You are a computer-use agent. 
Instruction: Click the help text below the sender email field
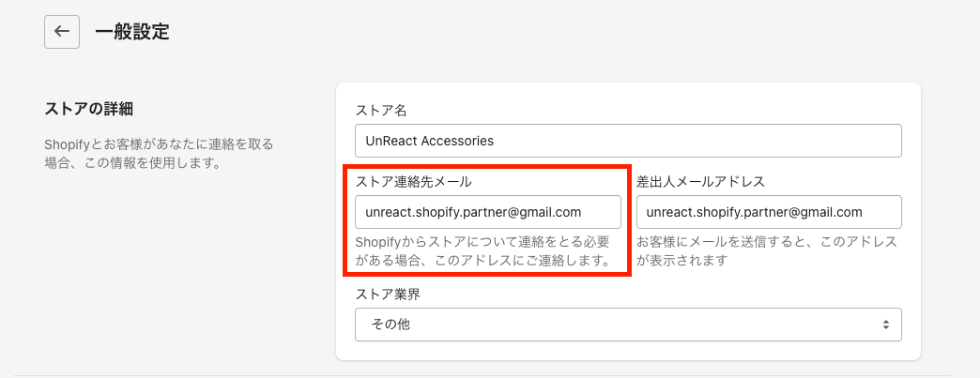(x=766, y=250)
